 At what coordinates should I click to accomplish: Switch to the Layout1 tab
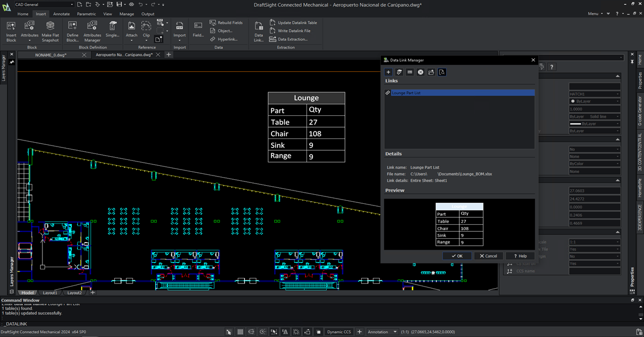[x=50, y=292]
